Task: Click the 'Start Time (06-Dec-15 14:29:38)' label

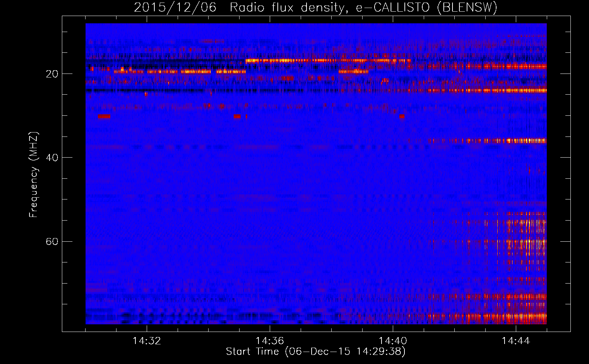Action: 316,352
